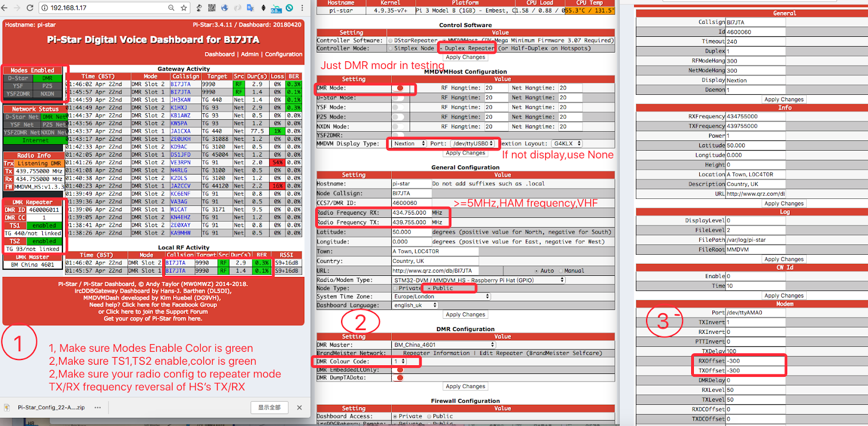Open the Admin page link

pyautogui.click(x=250, y=54)
